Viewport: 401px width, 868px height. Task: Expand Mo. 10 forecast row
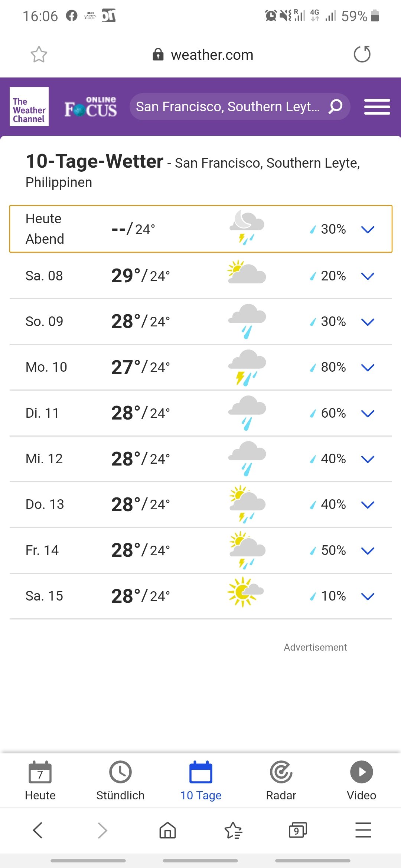tap(368, 368)
